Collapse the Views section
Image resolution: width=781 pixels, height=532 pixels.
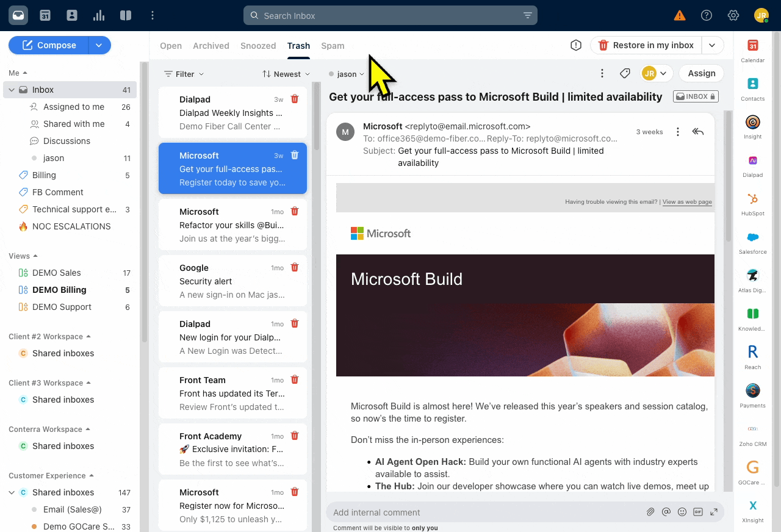tap(23, 256)
